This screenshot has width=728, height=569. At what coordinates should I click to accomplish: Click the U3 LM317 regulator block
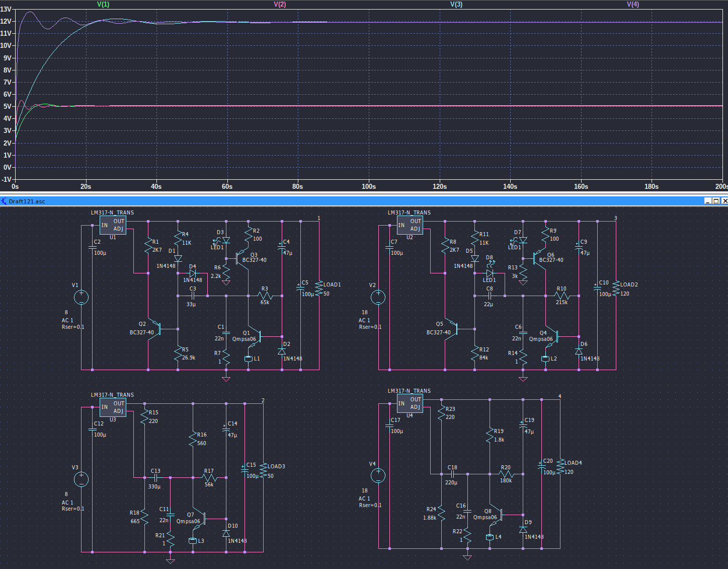pos(113,407)
